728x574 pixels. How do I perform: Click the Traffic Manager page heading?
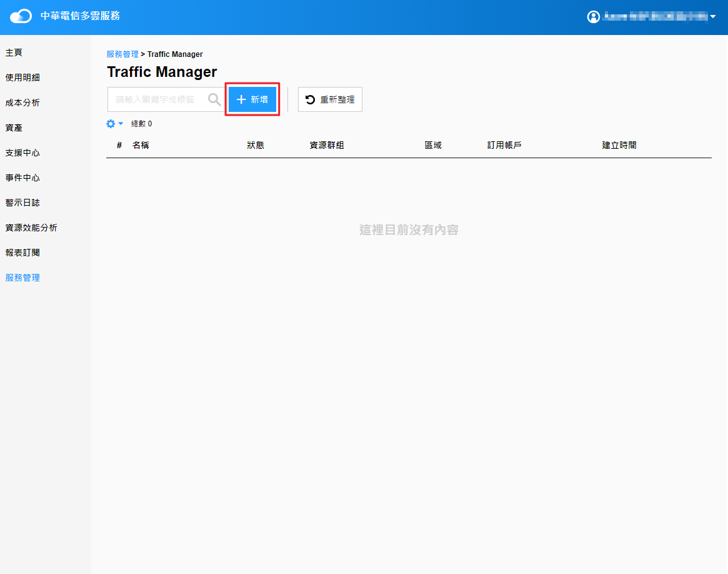click(x=162, y=72)
